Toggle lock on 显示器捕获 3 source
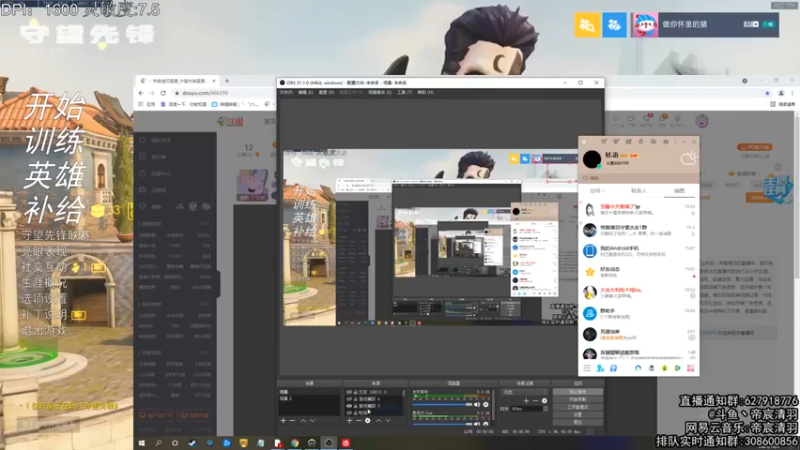 [355, 406]
